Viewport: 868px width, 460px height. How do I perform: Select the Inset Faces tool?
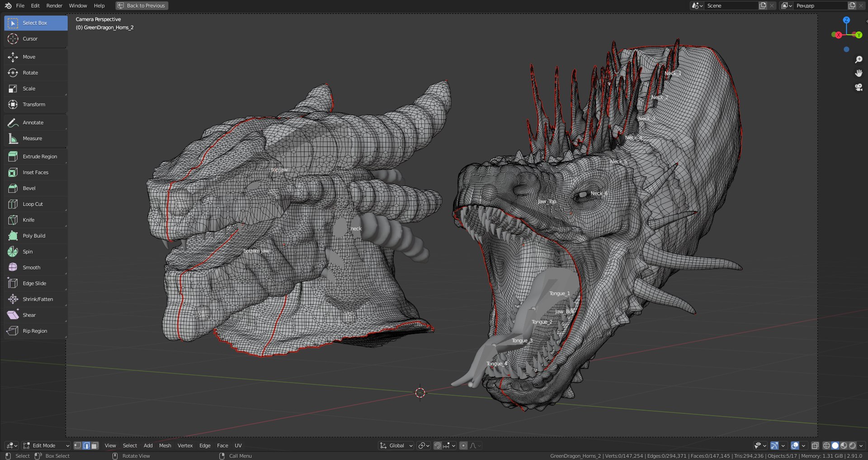point(36,172)
